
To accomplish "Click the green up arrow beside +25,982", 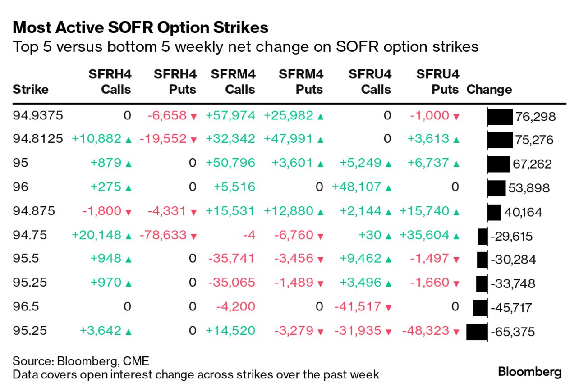I will 320,117.
